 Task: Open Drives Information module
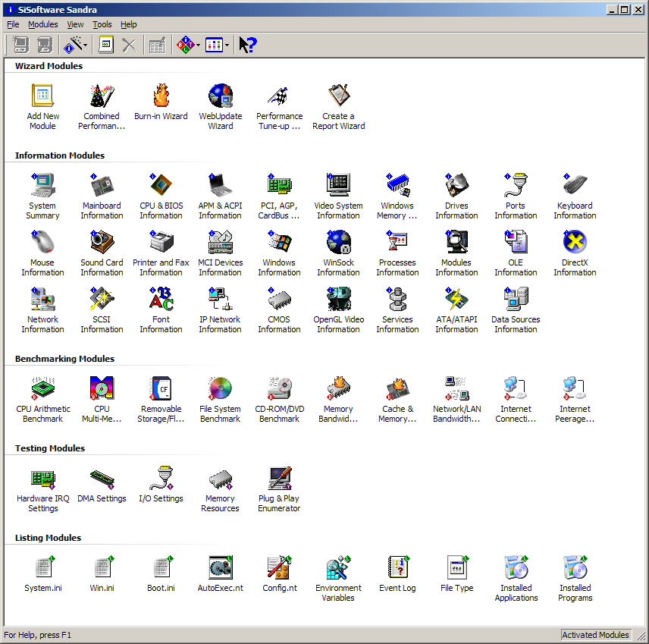click(x=456, y=196)
